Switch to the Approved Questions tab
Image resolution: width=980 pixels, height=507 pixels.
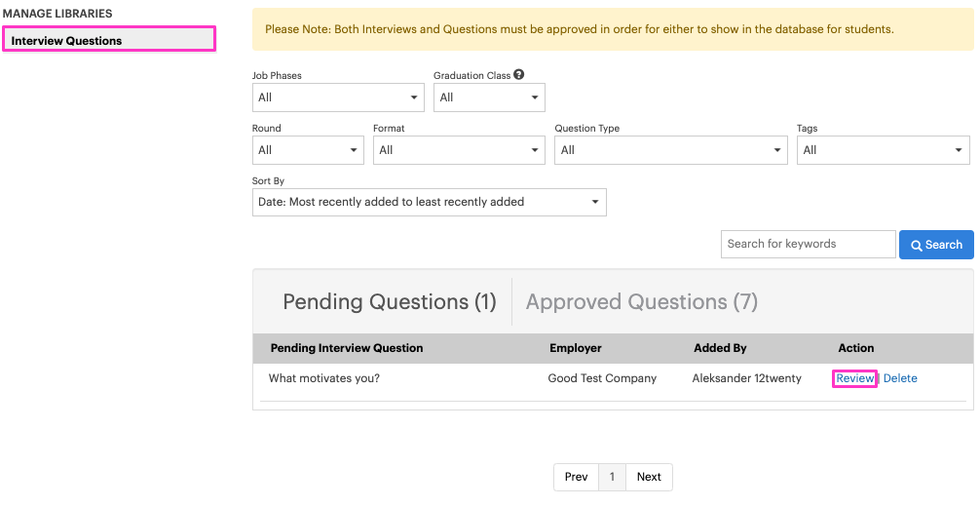coord(642,301)
